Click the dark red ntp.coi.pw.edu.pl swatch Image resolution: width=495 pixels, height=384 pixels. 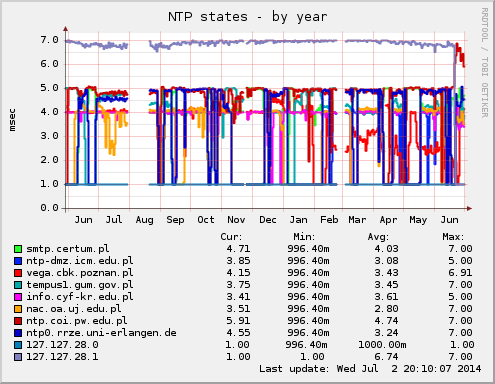click(18, 321)
